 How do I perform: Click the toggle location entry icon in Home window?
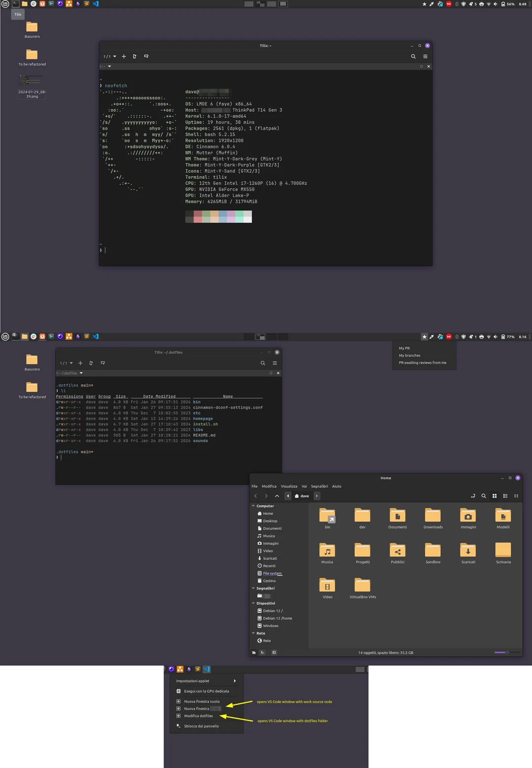pyautogui.click(x=473, y=496)
